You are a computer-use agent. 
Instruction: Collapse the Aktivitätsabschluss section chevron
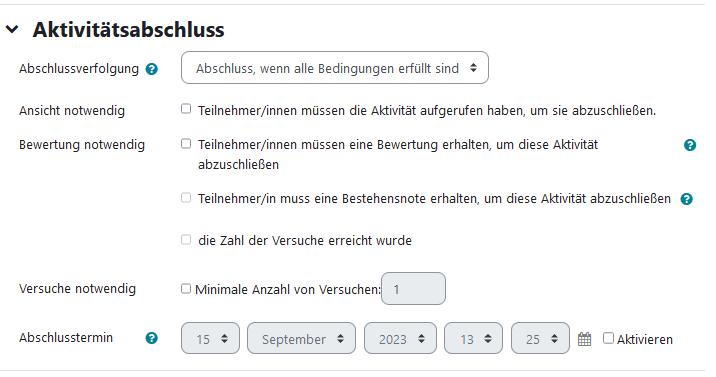pyautogui.click(x=12, y=30)
